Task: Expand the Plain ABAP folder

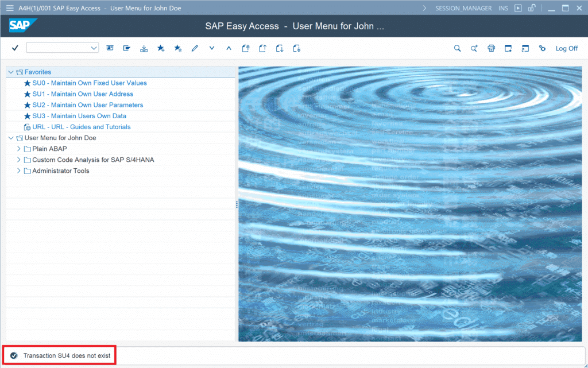Action: (19, 149)
